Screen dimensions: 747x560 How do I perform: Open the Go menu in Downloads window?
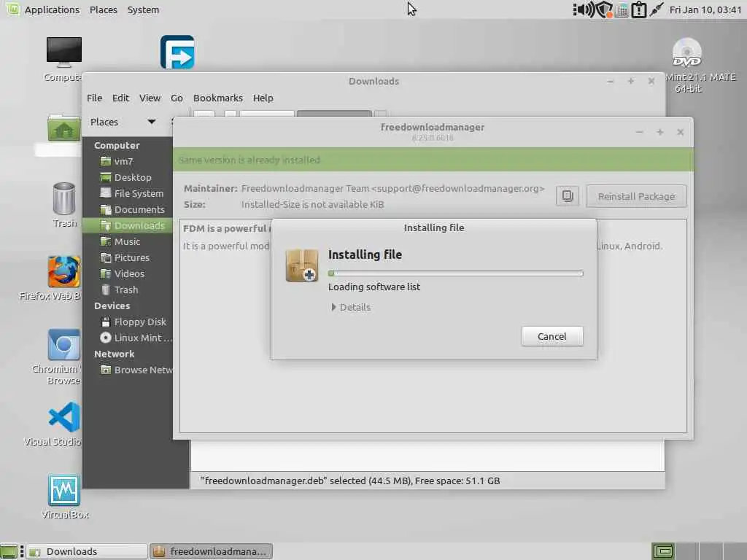pos(177,98)
